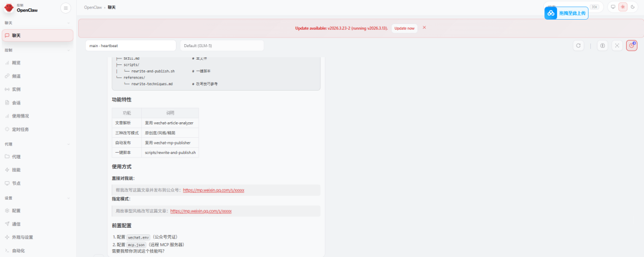644x257 pixels.
Task: Switch to light theme sun icon
Action: (623, 7)
